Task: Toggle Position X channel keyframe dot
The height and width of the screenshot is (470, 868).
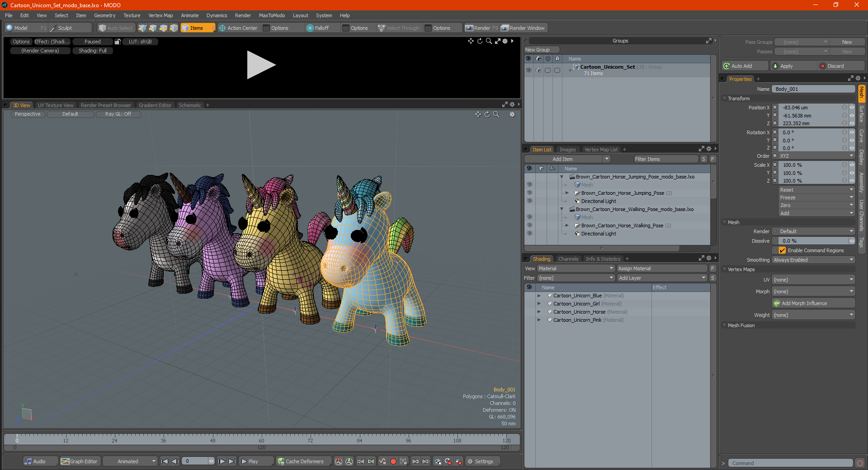Action: pyautogui.click(x=775, y=108)
